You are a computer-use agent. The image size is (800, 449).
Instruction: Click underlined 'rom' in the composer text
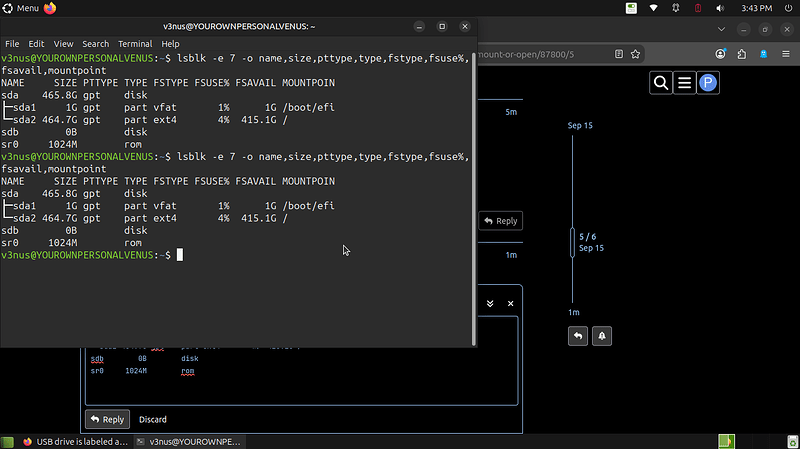coord(188,371)
